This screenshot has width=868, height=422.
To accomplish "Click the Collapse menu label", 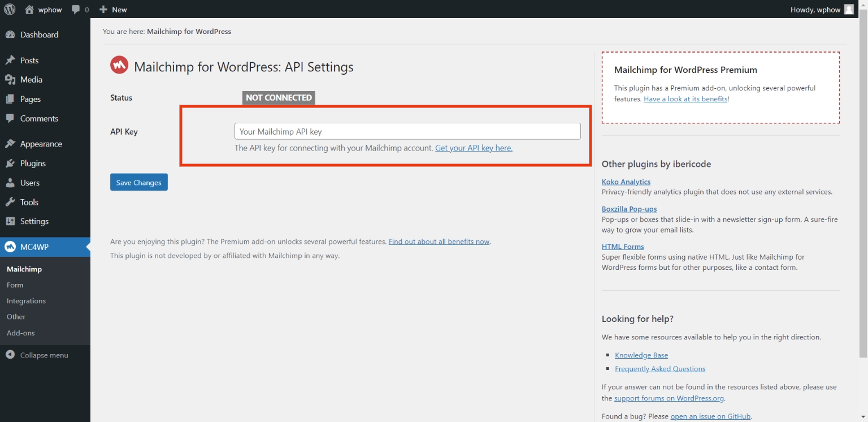I will point(44,355).
